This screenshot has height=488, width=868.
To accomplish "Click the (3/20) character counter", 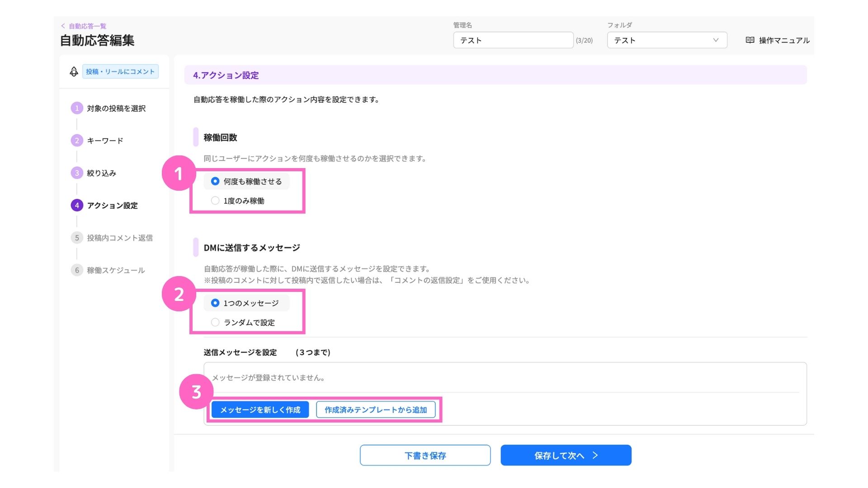I will 584,41.
